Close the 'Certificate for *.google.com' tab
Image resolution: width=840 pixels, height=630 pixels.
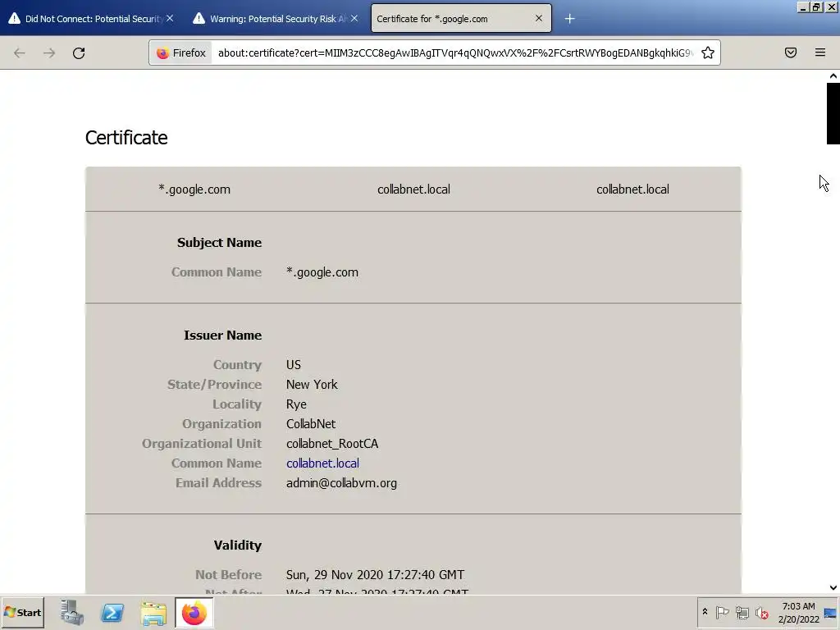pyautogui.click(x=538, y=18)
